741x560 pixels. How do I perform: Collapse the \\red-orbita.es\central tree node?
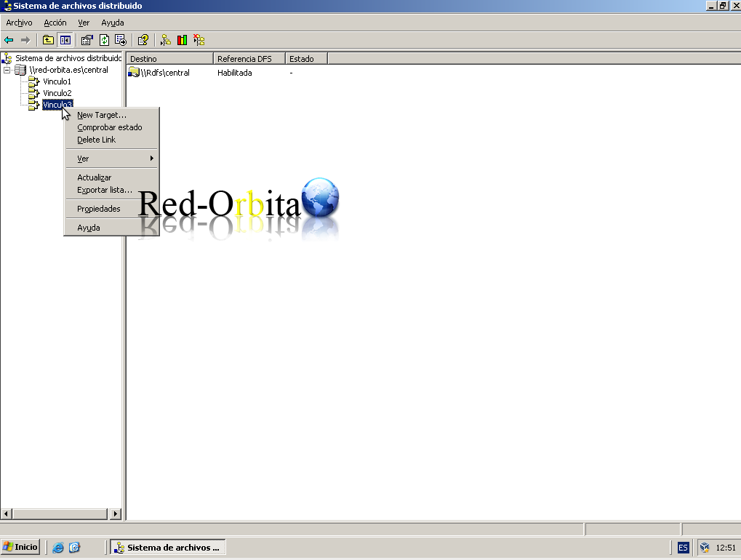click(x=7, y=70)
